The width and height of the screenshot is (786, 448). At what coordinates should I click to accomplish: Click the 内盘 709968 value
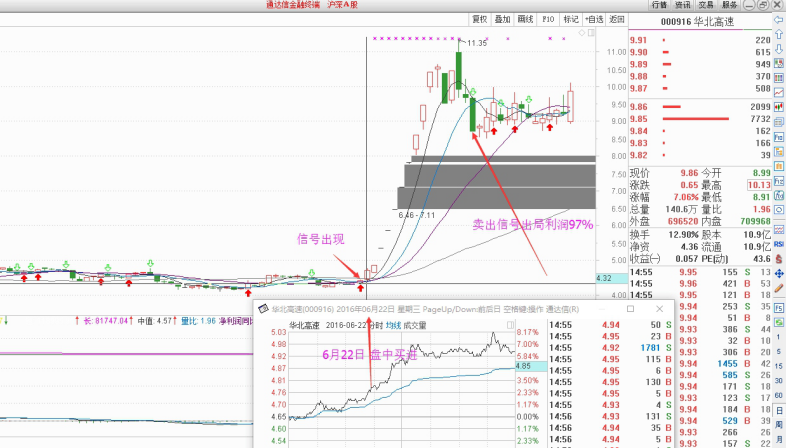click(x=755, y=221)
